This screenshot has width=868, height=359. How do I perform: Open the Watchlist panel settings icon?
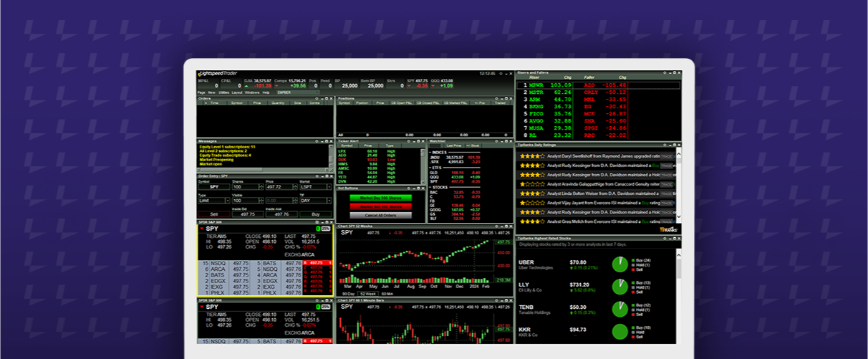tap(496, 141)
